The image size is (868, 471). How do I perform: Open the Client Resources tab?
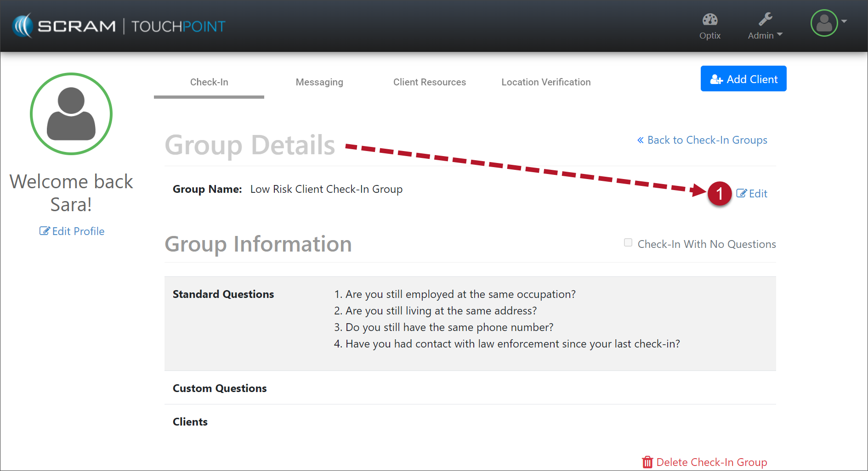coord(429,82)
